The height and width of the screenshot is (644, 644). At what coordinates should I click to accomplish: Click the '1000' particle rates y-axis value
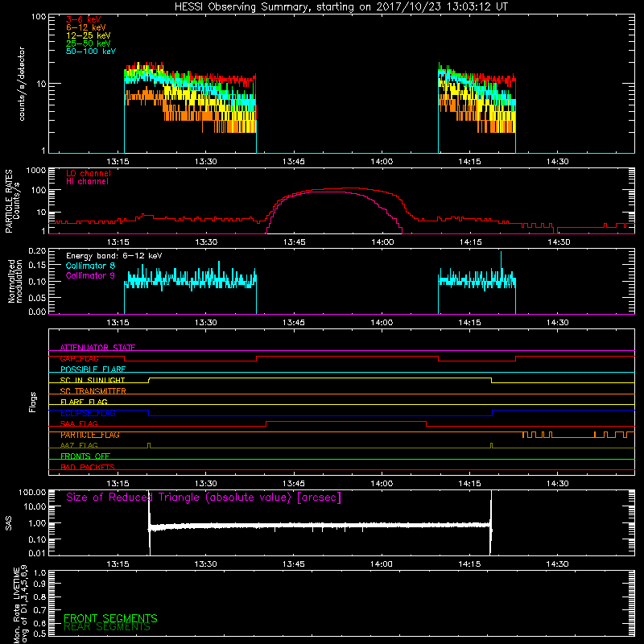pos(36,171)
